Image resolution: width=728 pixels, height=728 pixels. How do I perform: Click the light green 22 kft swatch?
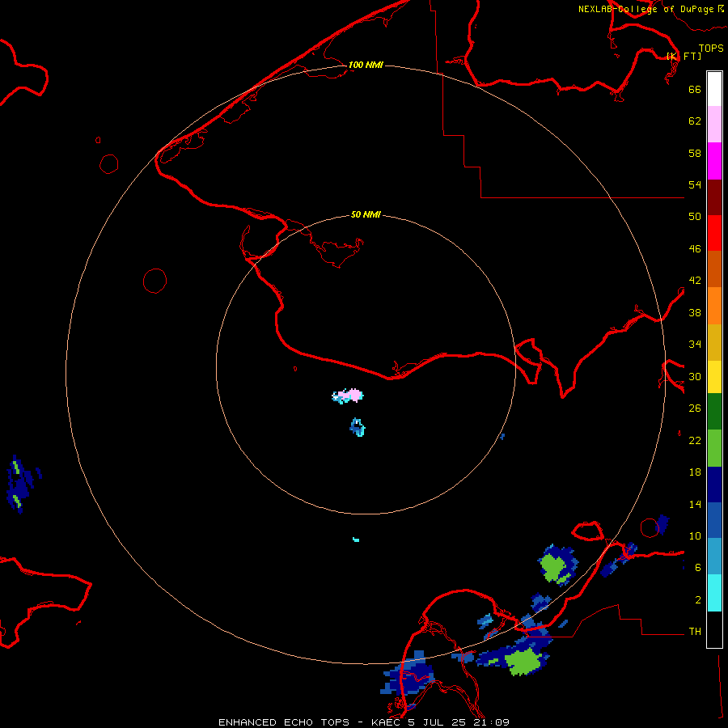coord(714,448)
